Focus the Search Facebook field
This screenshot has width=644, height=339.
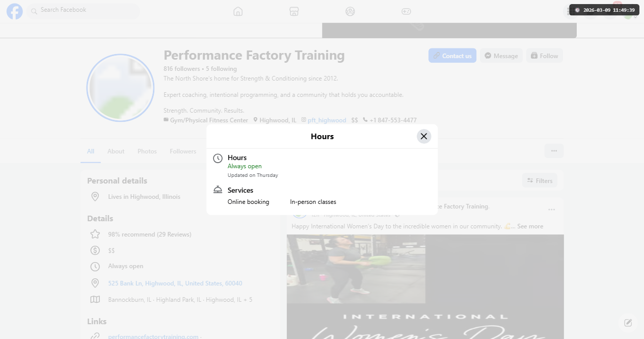(83, 11)
